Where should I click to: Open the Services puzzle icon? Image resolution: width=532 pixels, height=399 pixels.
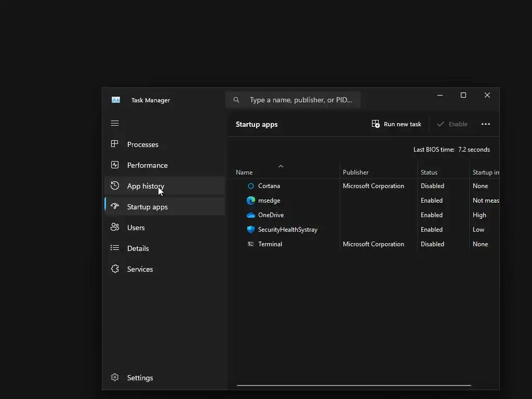115,269
